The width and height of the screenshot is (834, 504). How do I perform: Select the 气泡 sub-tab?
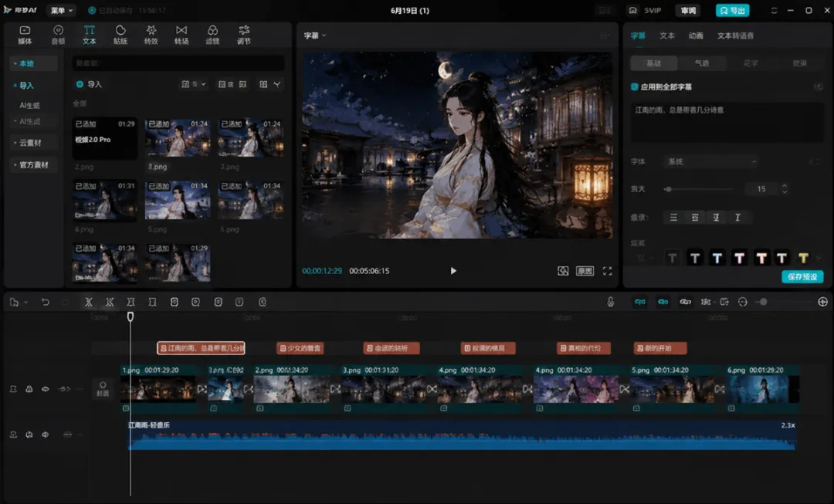(702, 63)
